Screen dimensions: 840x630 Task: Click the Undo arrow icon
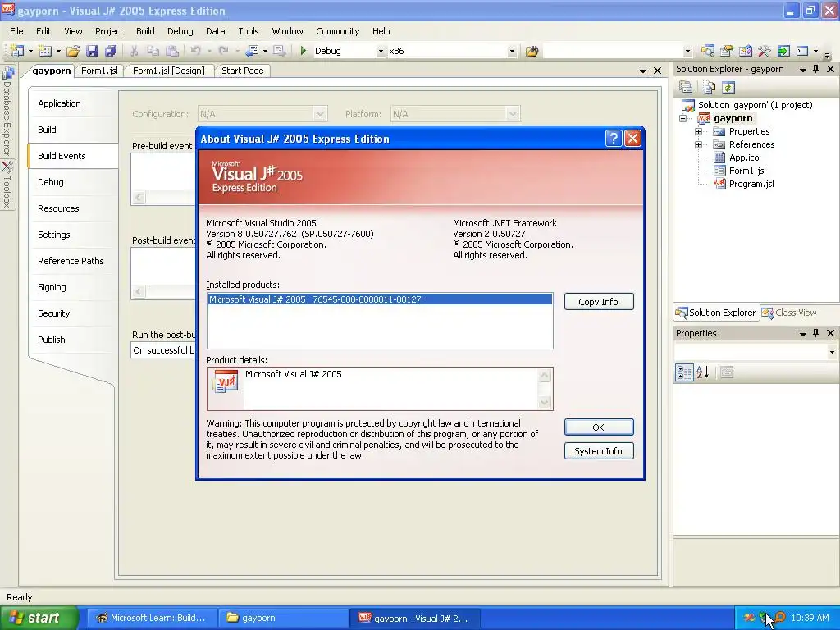(x=195, y=51)
